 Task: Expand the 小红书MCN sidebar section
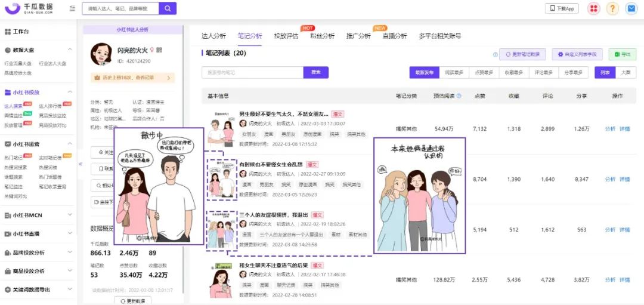tap(69, 215)
